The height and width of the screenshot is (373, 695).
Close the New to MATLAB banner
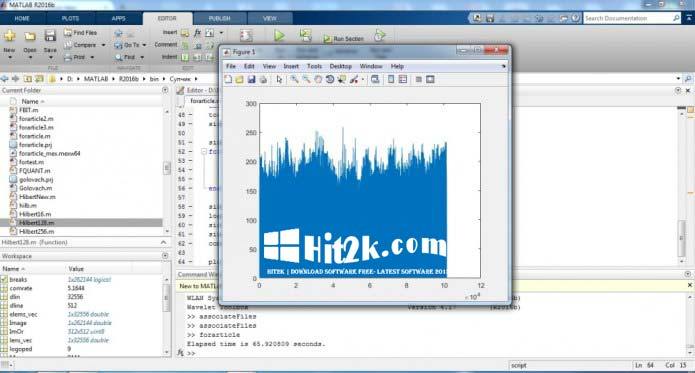[x=690, y=285]
